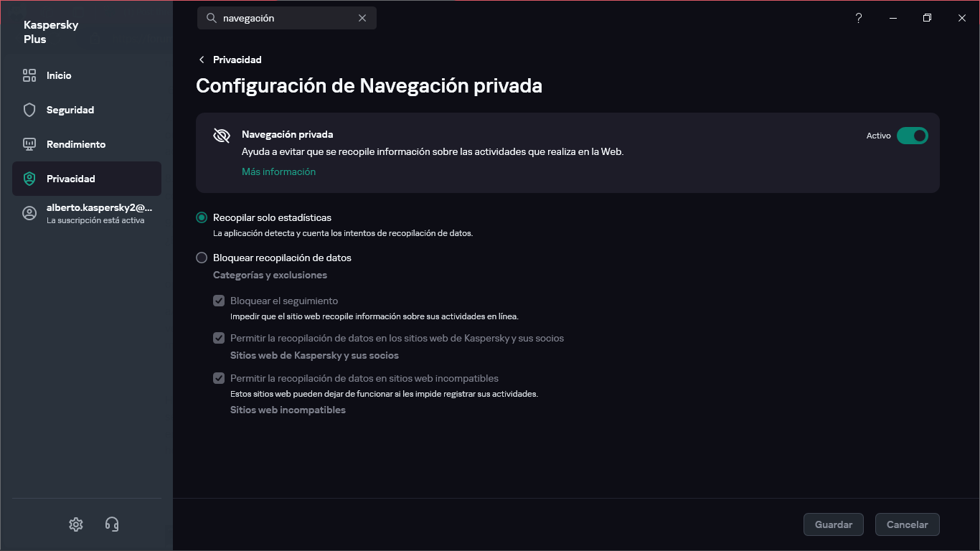
Task: Go to Inicio section
Action: pos(87,75)
